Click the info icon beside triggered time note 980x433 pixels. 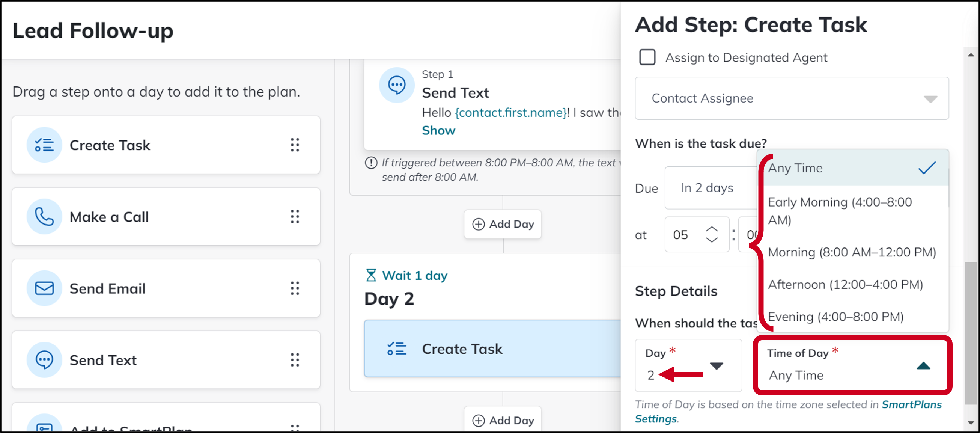[371, 163]
